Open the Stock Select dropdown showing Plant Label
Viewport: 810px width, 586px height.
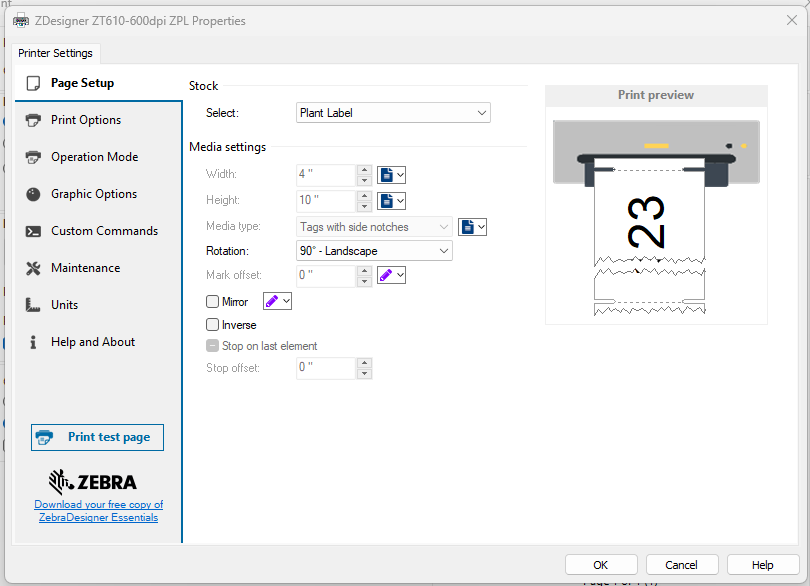point(393,113)
